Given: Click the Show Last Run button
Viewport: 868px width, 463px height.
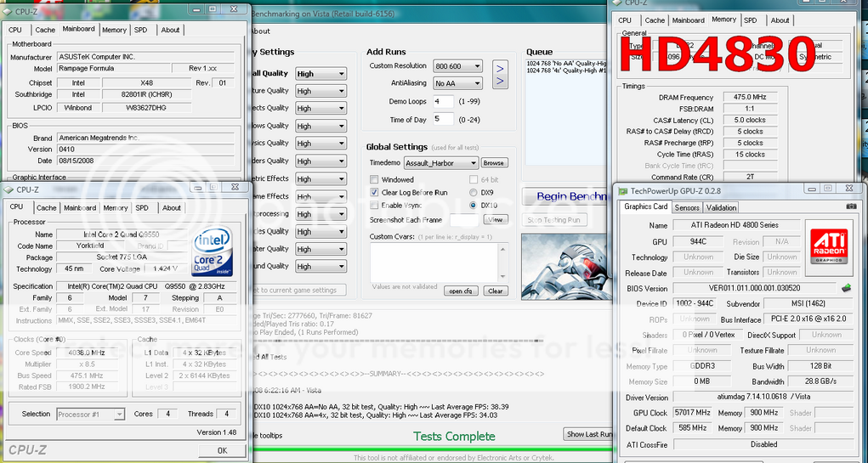Looking at the screenshot, I should 588,434.
